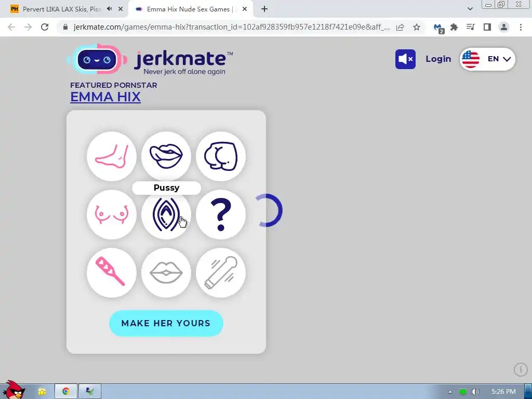The width and height of the screenshot is (532, 399).
Task: Mute audio on the Pervert LIKA LAX tab
Action: [x=109, y=9]
